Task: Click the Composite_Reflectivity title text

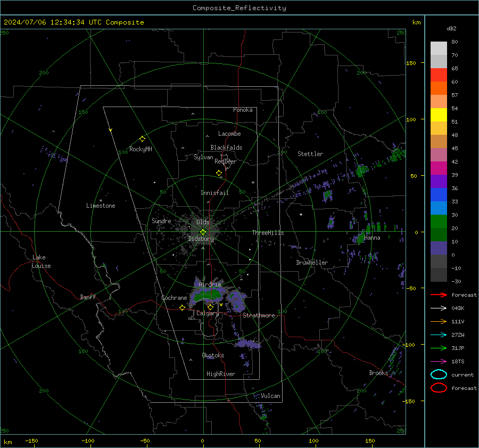Action: [240, 8]
